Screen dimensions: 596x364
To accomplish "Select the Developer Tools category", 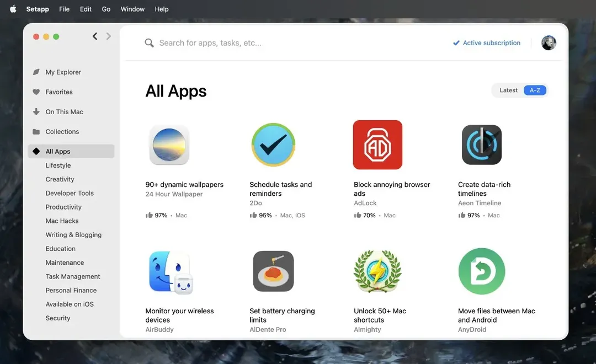I will point(70,193).
